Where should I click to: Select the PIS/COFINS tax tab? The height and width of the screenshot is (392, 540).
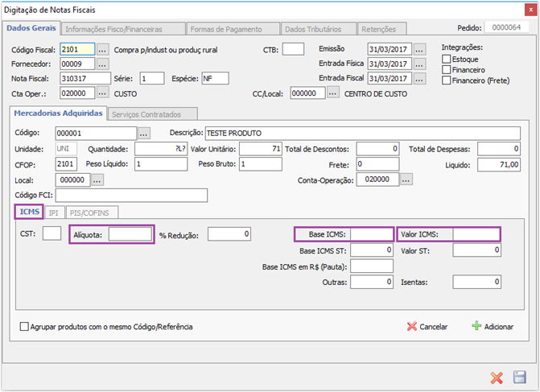coord(92,213)
